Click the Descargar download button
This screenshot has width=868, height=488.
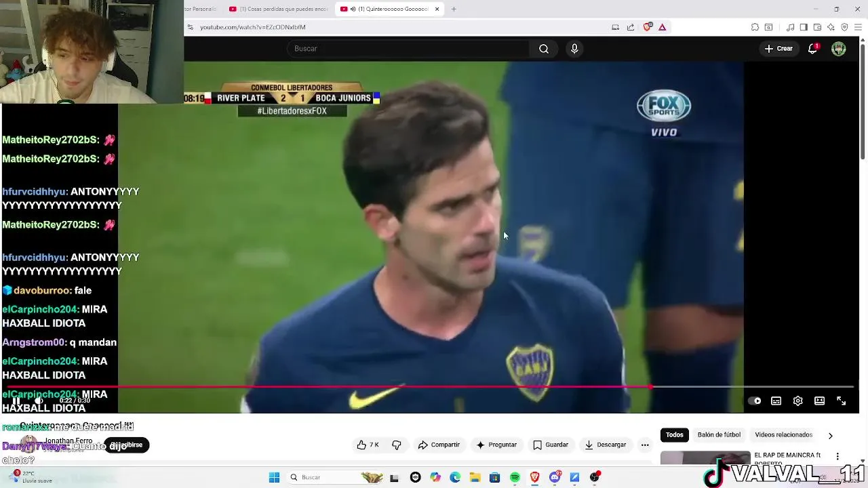tap(606, 445)
